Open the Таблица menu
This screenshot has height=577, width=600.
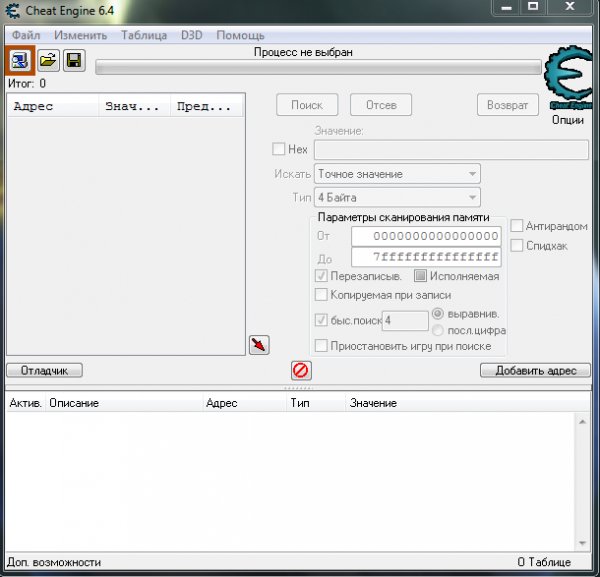pyautogui.click(x=144, y=35)
